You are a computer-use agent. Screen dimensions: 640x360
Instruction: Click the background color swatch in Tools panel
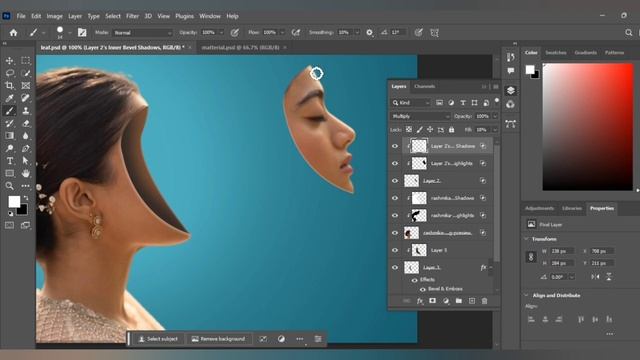click(x=23, y=210)
